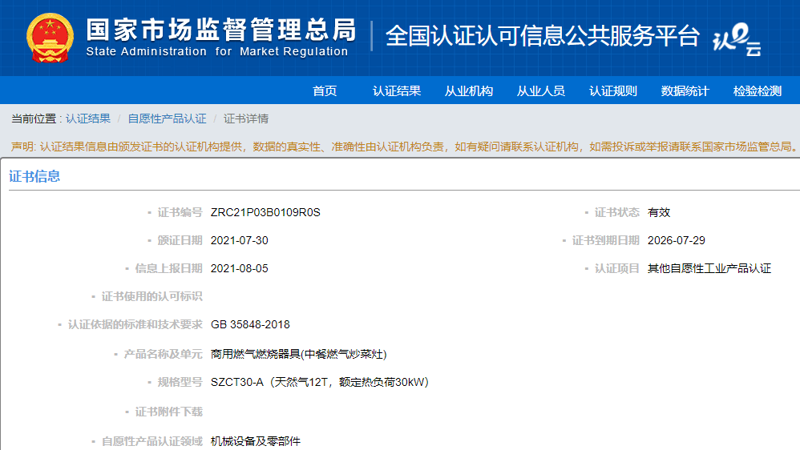Image resolution: width=800 pixels, height=450 pixels.
Task: Click the 国家市场监督管理总局 title
Action: coord(221,30)
